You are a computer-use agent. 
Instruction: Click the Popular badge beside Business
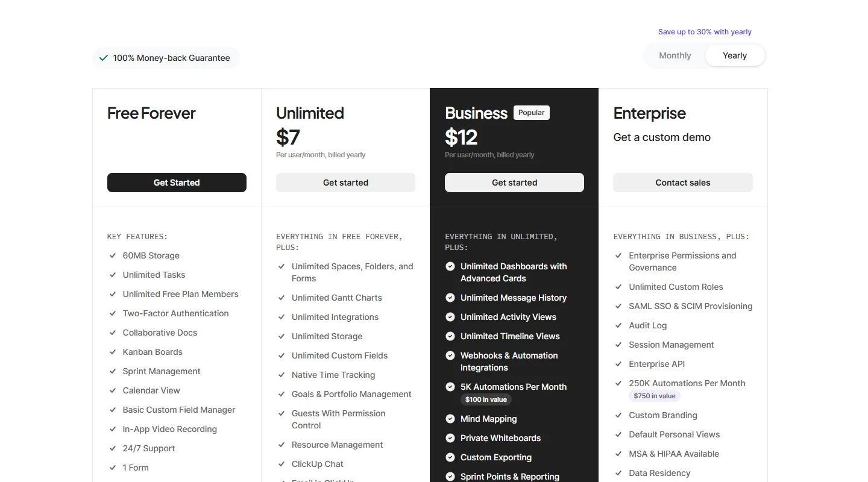coord(532,113)
